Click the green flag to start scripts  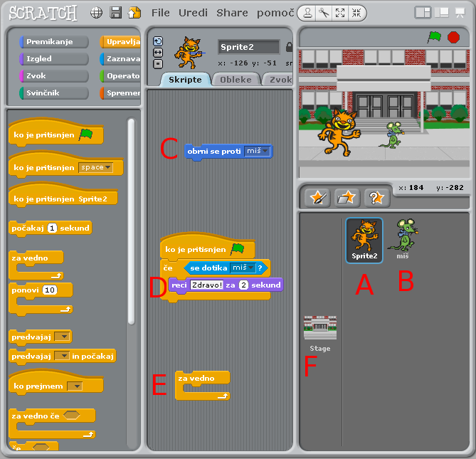tap(434, 37)
